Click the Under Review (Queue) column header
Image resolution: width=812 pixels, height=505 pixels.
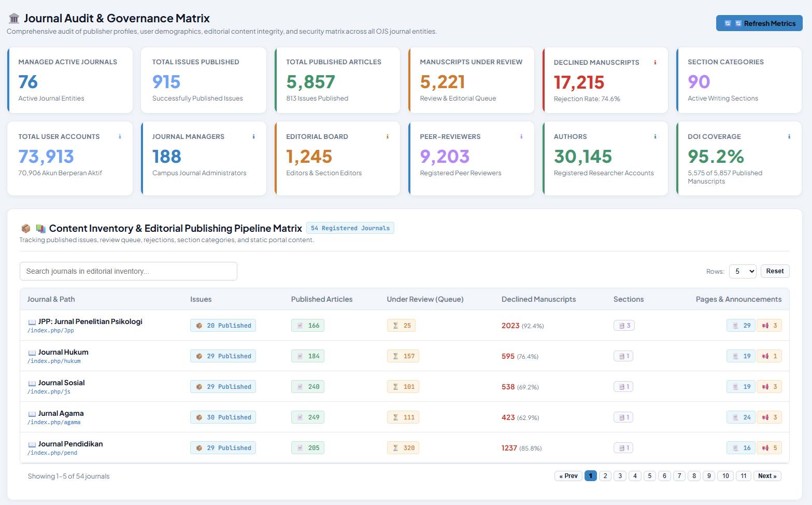click(x=425, y=299)
